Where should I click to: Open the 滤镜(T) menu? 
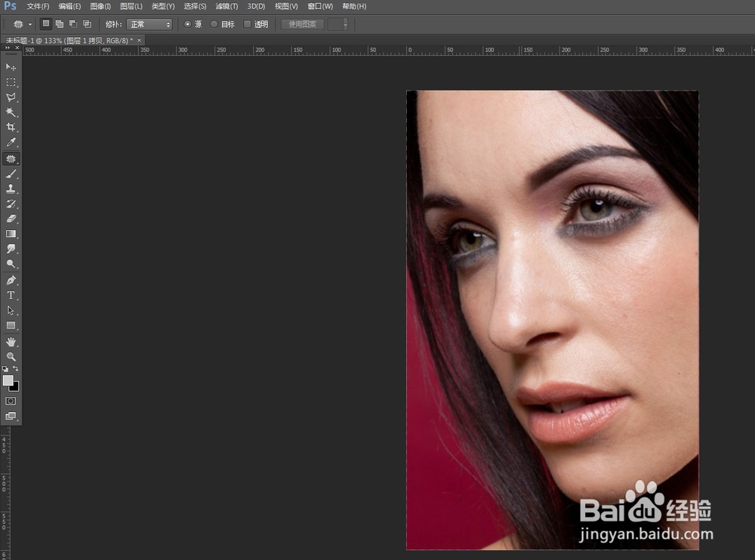tap(226, 6)
